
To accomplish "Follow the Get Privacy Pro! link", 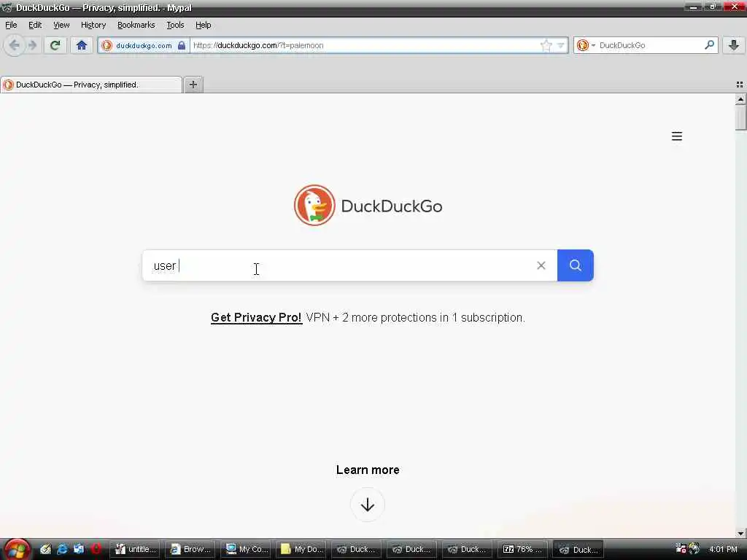I will pos(256,318).
